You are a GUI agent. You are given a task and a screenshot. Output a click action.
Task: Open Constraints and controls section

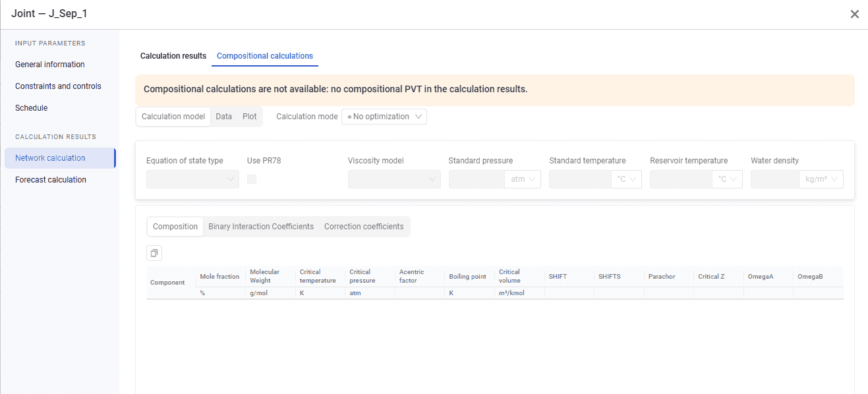(58, 86)
